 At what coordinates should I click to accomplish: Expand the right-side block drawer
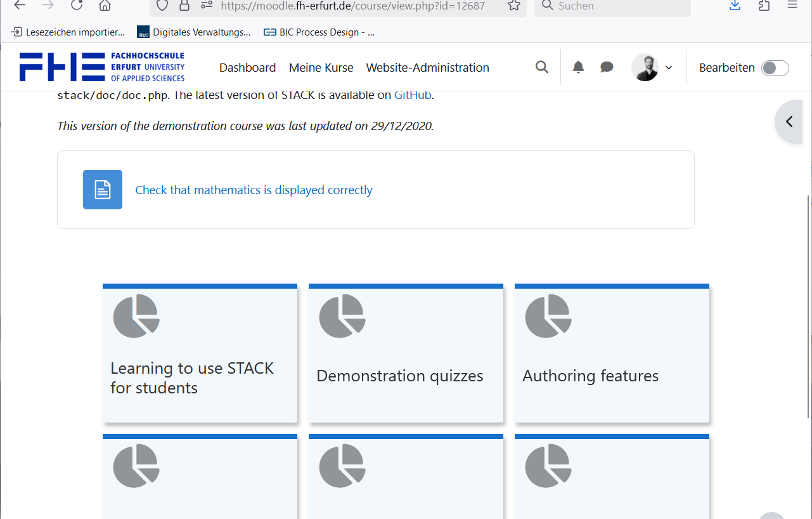790,122
